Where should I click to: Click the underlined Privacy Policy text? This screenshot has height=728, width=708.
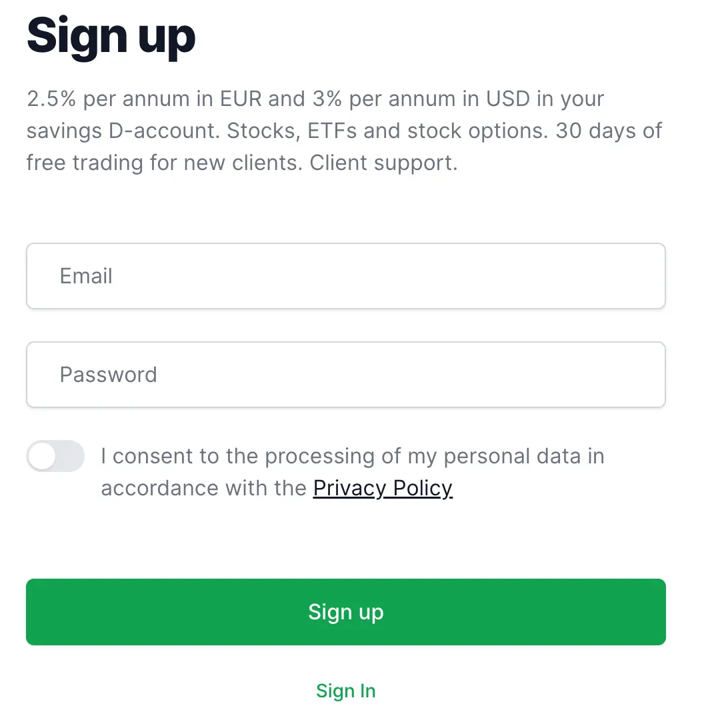tap(383, 488)
